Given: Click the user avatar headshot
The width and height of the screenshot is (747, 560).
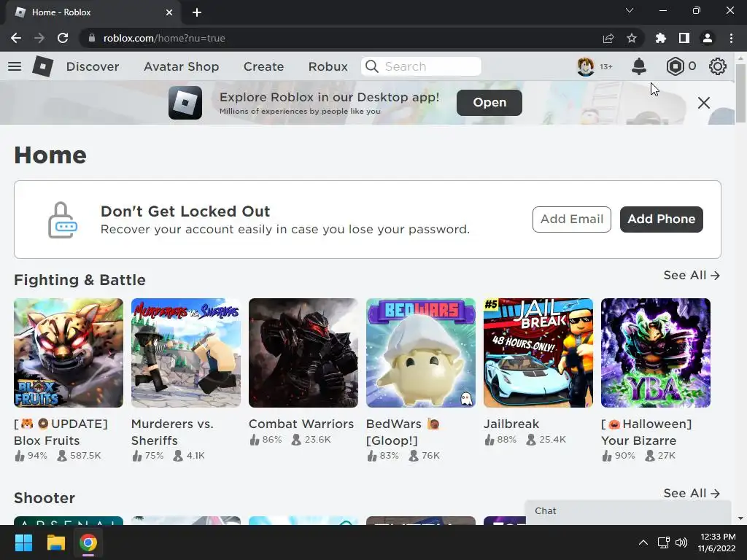Looking at the screenshot, I should (586, 66).
